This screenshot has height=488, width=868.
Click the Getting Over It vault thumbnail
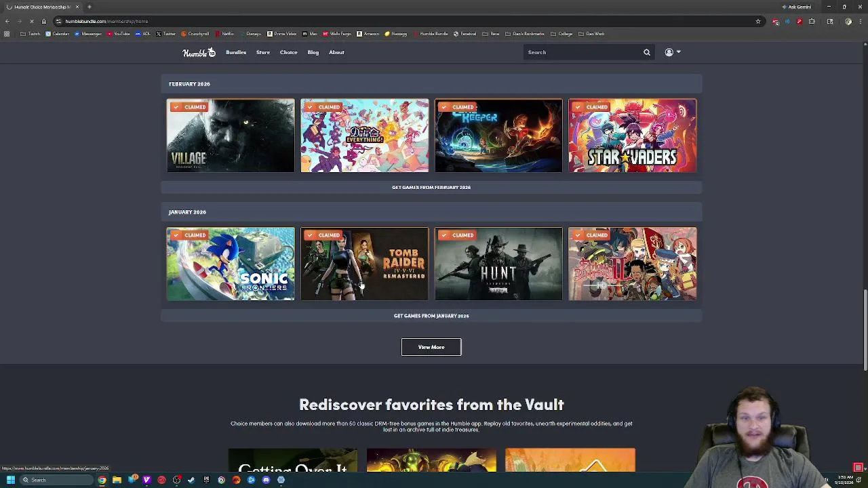[x=293, y=460]
